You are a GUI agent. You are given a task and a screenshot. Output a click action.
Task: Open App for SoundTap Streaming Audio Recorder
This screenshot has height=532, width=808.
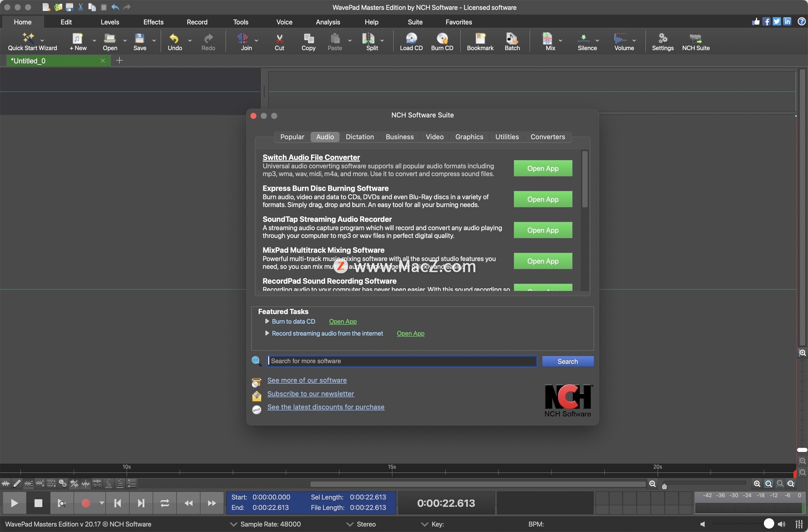543,230
